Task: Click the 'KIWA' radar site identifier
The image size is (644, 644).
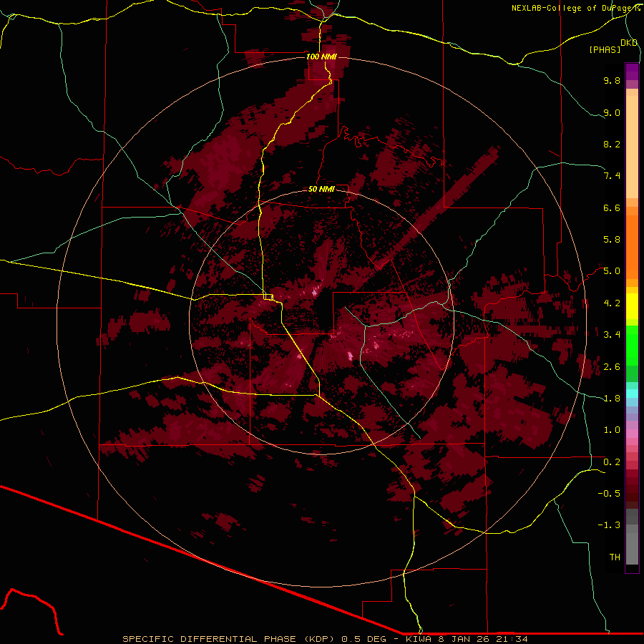Action: coord(419,639)
